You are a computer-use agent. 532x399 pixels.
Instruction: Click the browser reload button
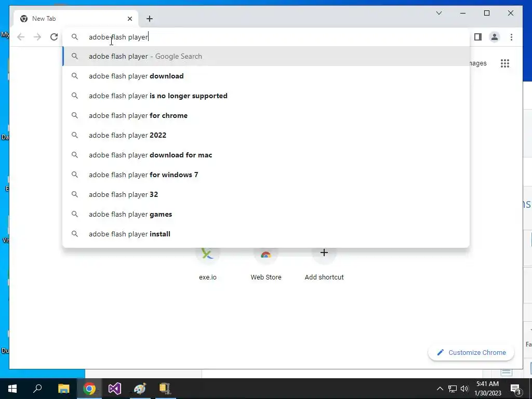tap(54, 37)
